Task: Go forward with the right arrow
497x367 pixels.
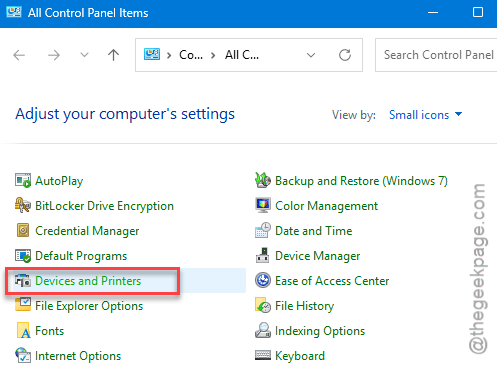Action: click(x=53, y=55)
